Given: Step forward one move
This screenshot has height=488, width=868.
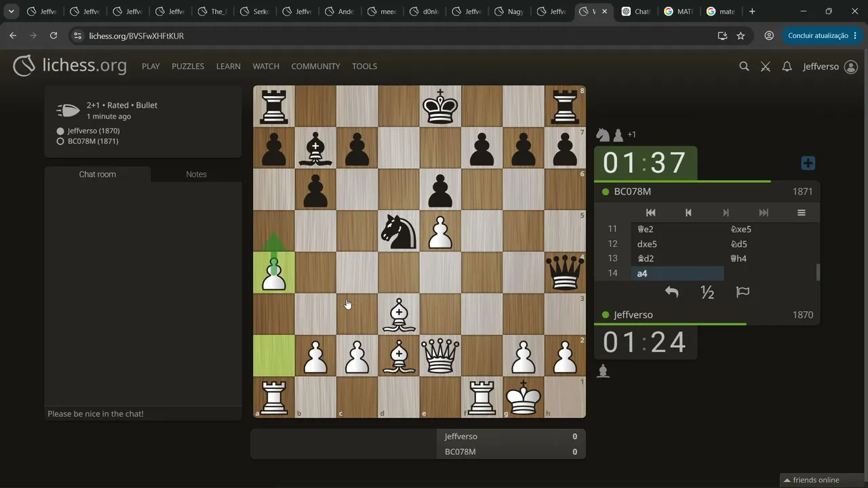Looking at the screenshot, I should (x=726, y=213).
